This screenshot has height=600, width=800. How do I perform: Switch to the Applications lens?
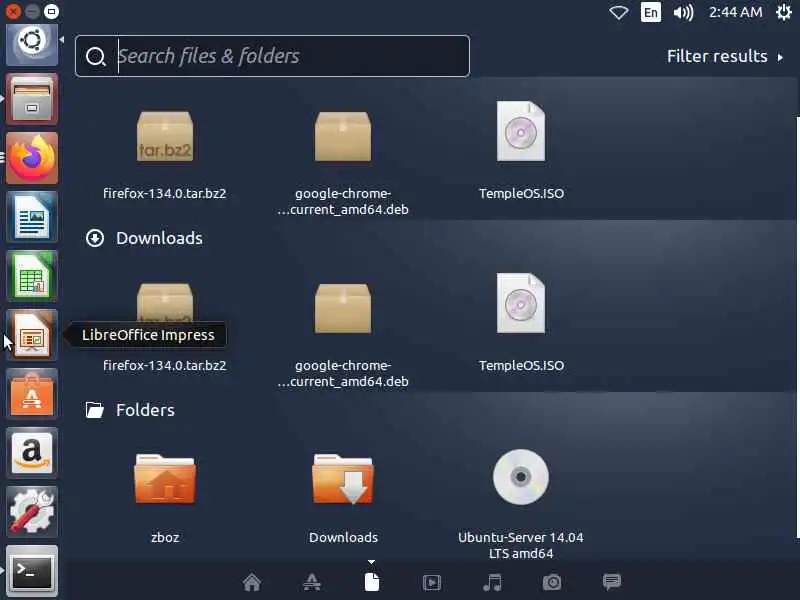[312, 582]
